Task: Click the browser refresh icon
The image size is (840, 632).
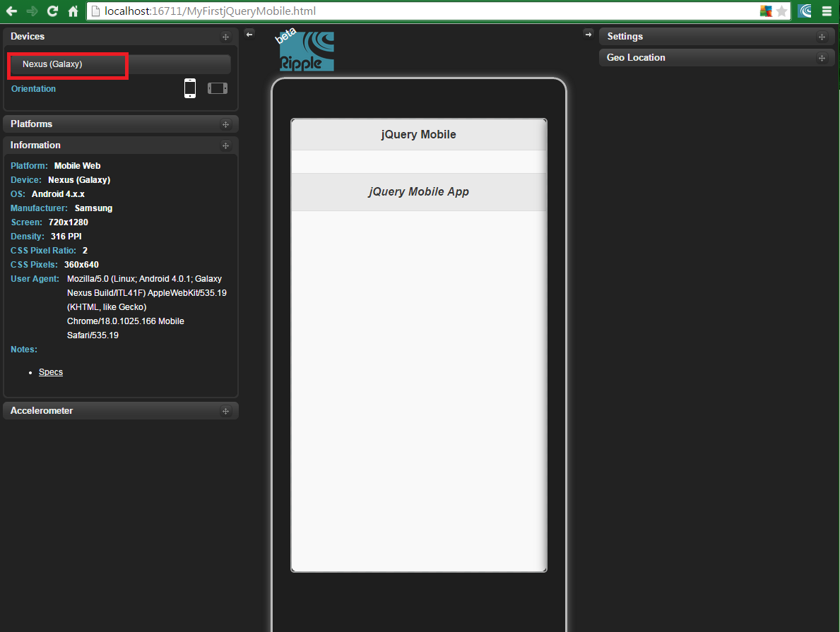Action: [52, 11]
